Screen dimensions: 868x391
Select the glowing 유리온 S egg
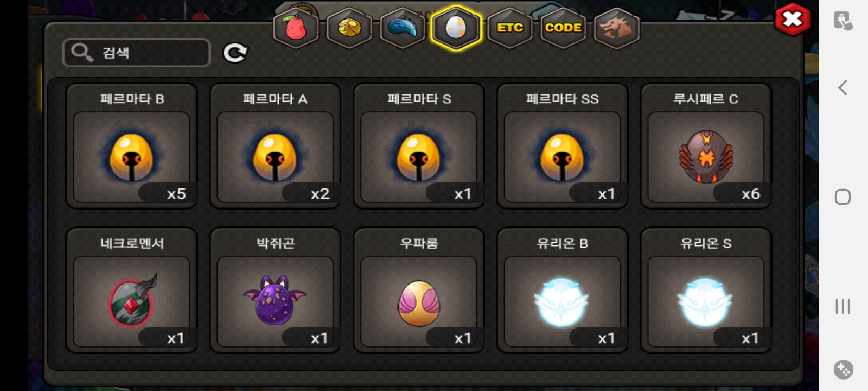(706, 290)
